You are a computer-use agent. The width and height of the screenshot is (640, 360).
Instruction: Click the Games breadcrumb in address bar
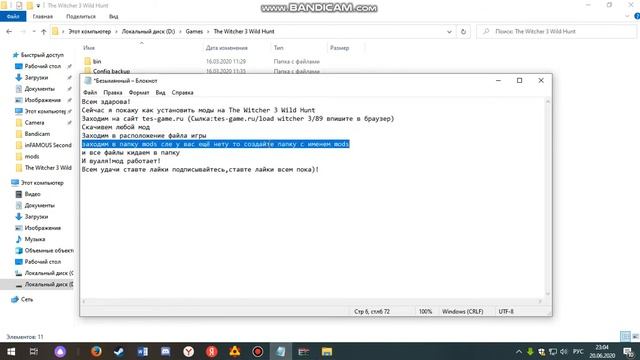click(x=194, y=31)
